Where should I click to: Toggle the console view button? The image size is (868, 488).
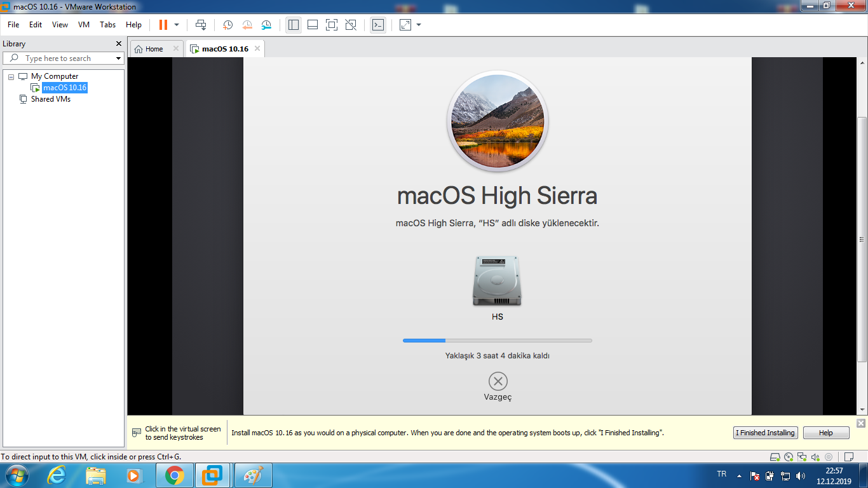tap(378, 25)
